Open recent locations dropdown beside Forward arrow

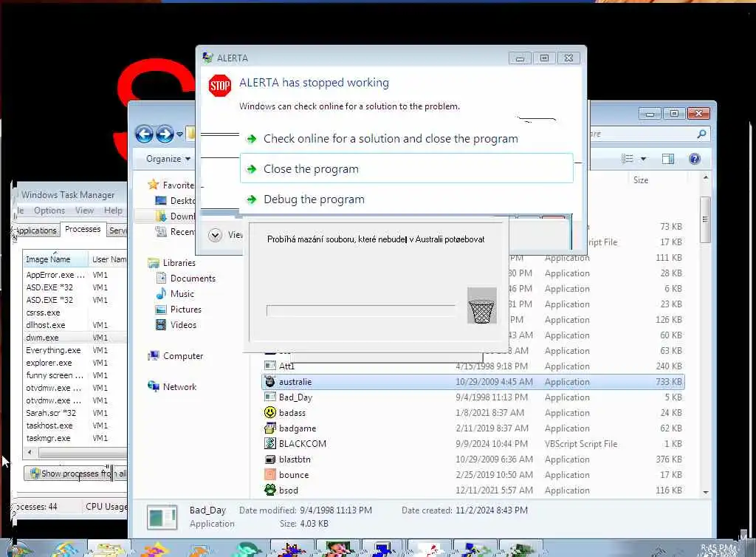[179, 134]
